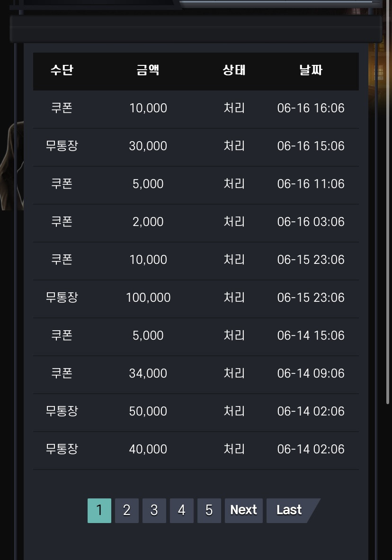Select the 50,000 무통장 amount
The height and width of the screenshot is (560, 392).
148,411
